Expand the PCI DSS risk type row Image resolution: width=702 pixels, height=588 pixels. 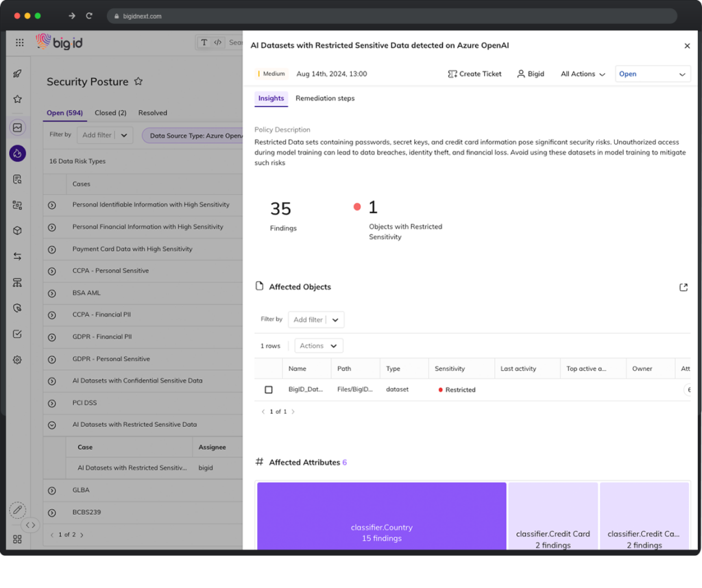pyautogui.click(x=52, y=403)
